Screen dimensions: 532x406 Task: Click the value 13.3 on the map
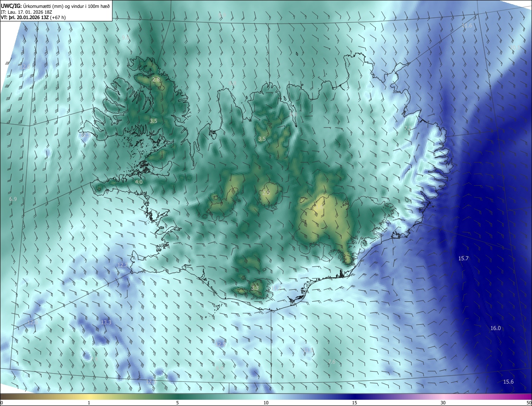pos(106,323)
